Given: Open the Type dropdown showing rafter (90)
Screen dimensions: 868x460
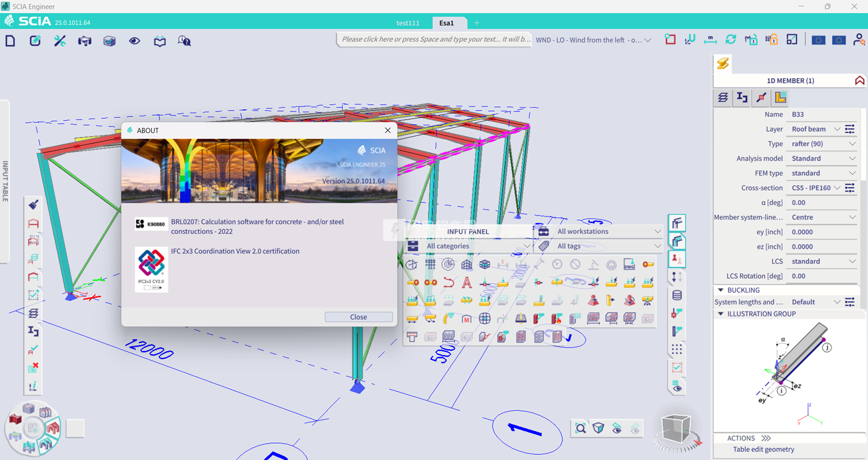Looking at the screenshot, I should (823, 144).
